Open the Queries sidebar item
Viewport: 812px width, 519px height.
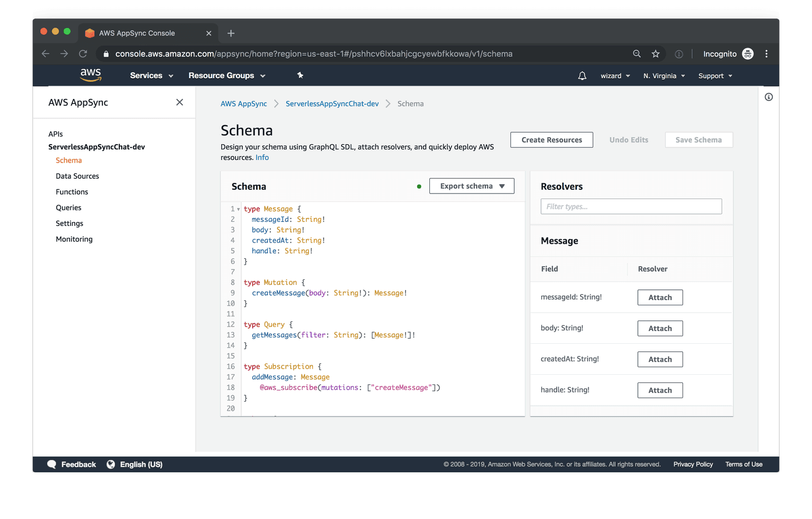pyautogui.click(x=69, y=208)
